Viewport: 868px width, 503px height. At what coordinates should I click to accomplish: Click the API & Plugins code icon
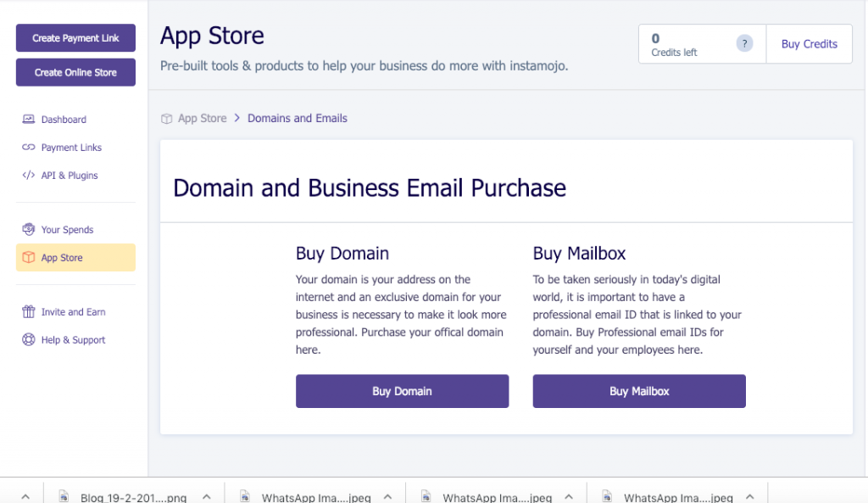pyautogui.click(x=29, y=176)
